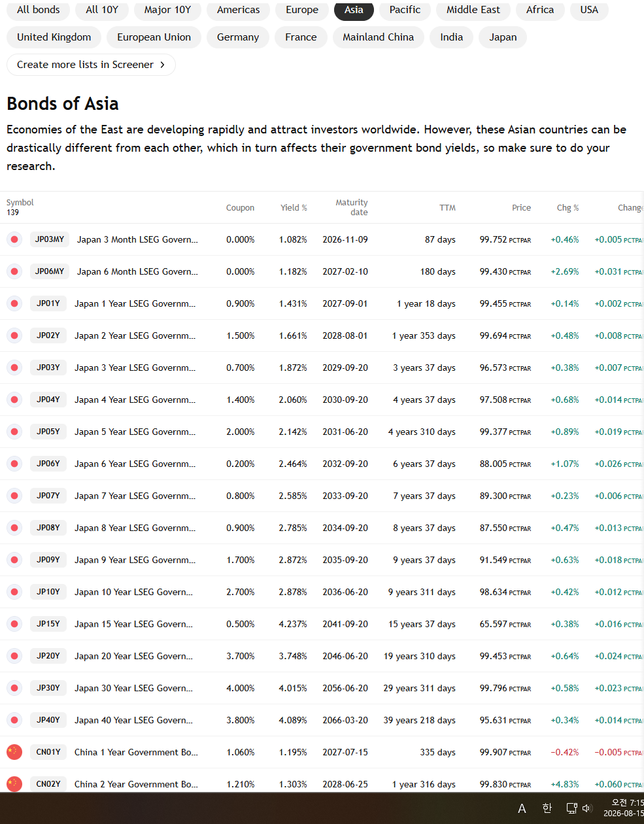Sort by the Coupon column header
Image resolution: width=644 pixels, height=824 pixels.
pos(240,208)
